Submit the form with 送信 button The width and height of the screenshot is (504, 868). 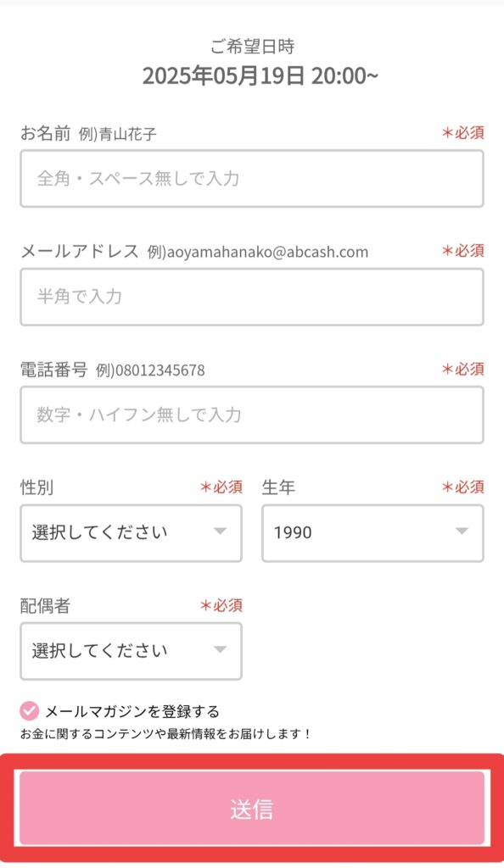coord(252,809)
